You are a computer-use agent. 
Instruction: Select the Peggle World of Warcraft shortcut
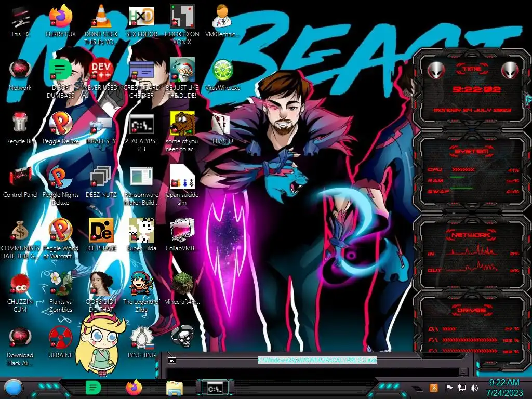pyautogui.click(x=60, y=239)
